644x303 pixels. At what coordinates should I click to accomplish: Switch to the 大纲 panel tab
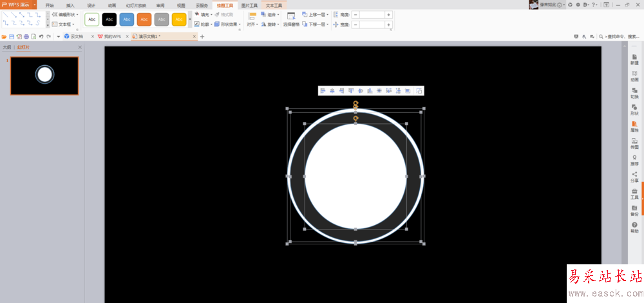7,47
